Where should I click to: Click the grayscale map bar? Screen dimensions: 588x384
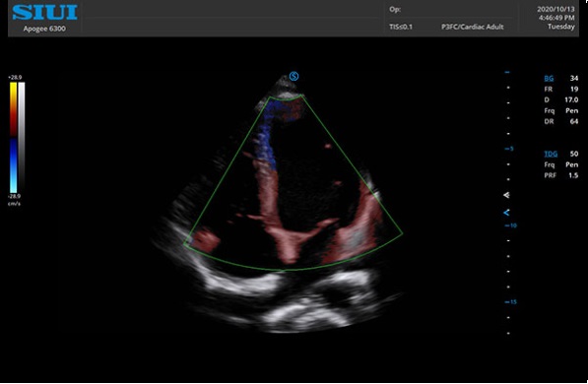point(22,138)
